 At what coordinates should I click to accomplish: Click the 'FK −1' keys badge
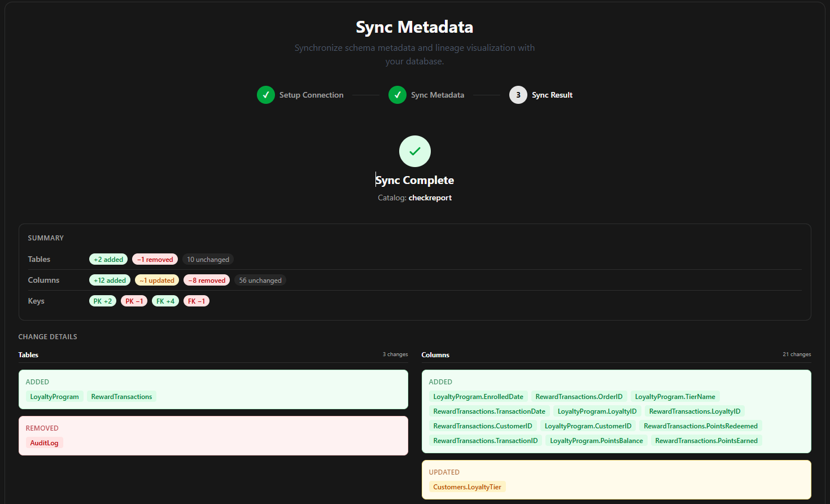pos(196,301)
